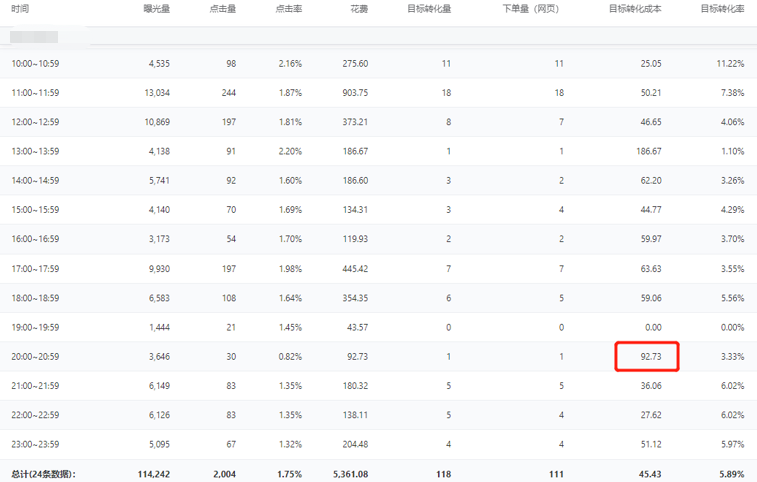Click conversion cost 50.21
The height and width of the screenshot is (482, 757).
tap(651, 93)
